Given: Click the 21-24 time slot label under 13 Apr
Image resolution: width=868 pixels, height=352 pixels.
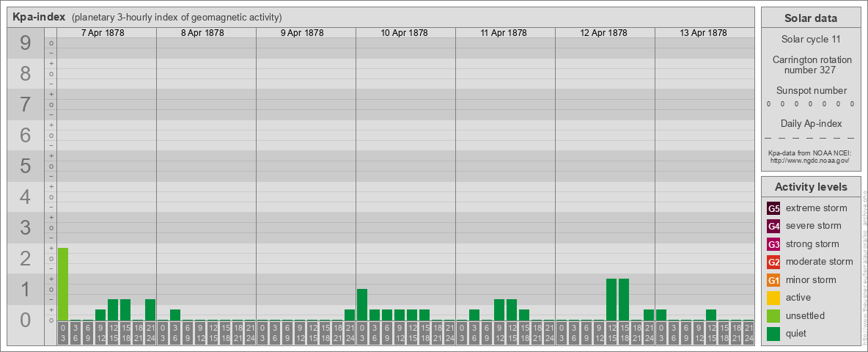Looking at the screenshot, I should 749,334.
